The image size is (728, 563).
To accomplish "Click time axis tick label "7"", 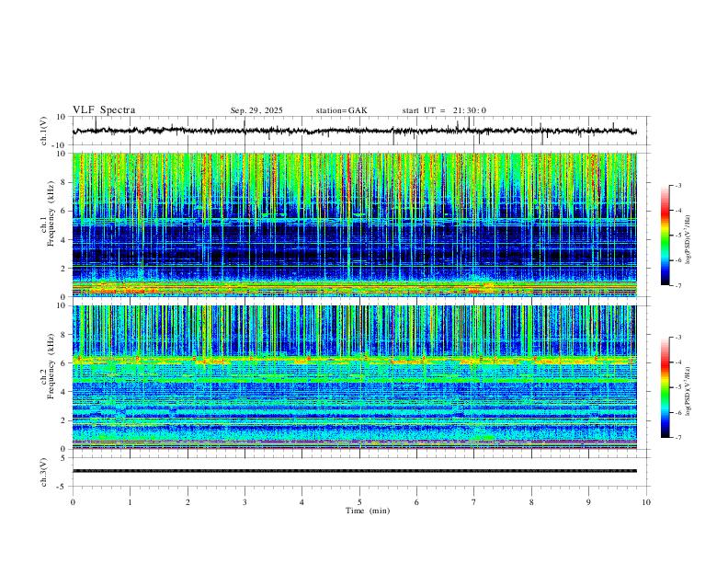I will (x=474, y=502).
